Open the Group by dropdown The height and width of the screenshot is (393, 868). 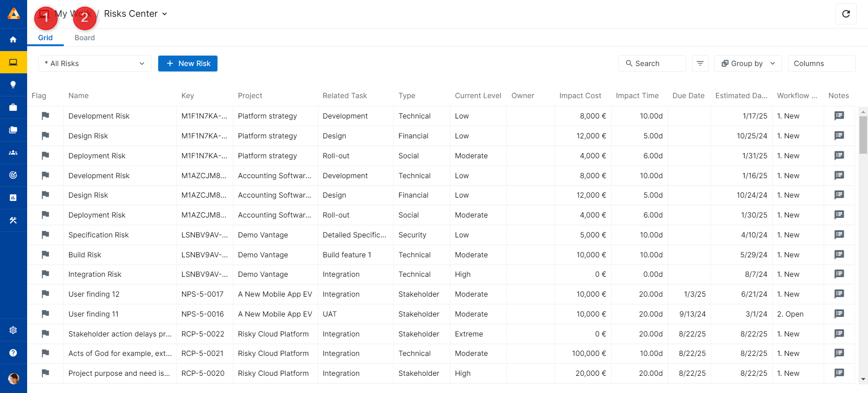(748, 63)
